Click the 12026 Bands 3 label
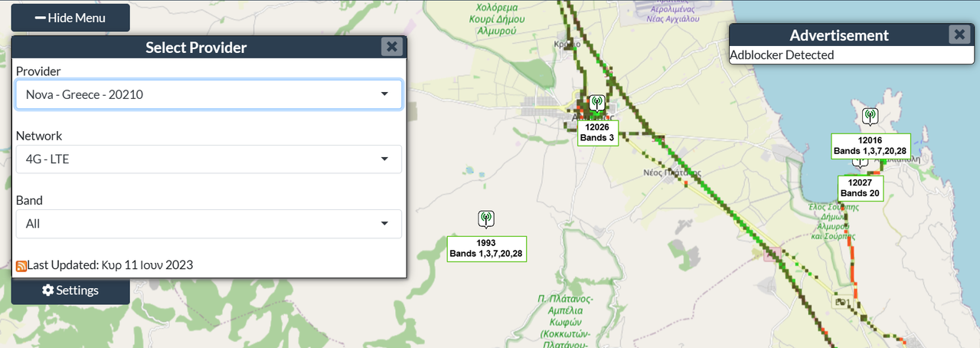 coord(597,133)
